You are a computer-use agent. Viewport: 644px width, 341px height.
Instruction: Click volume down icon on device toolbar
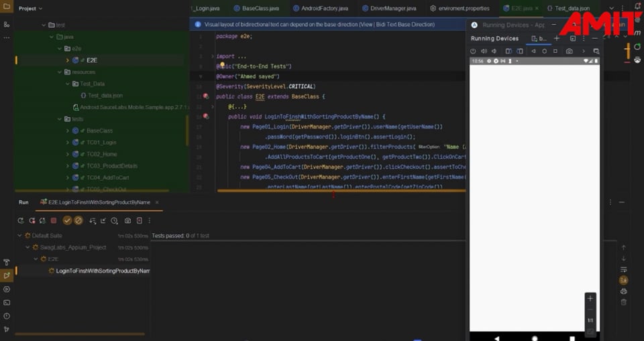[x=494, y=52]
